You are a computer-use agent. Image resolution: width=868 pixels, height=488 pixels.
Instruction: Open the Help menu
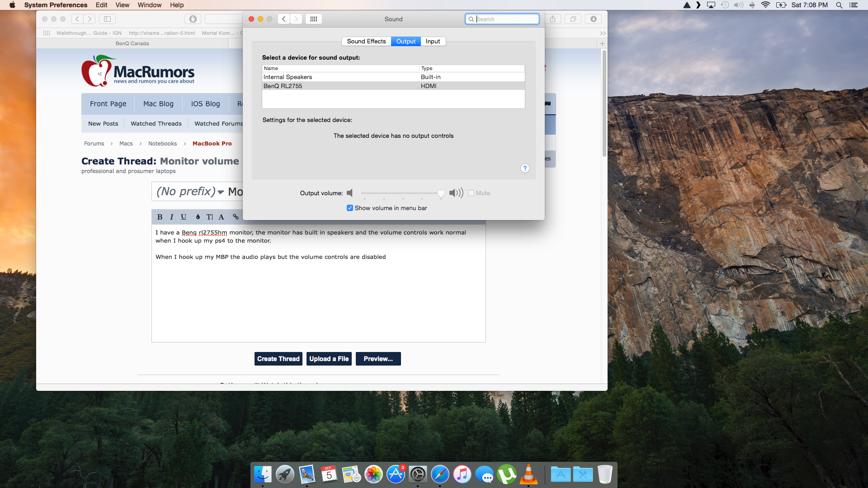click(x=177, y=5)
